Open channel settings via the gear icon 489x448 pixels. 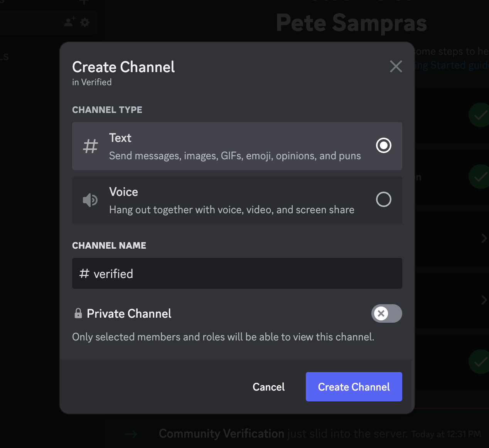tap(85, 22)
